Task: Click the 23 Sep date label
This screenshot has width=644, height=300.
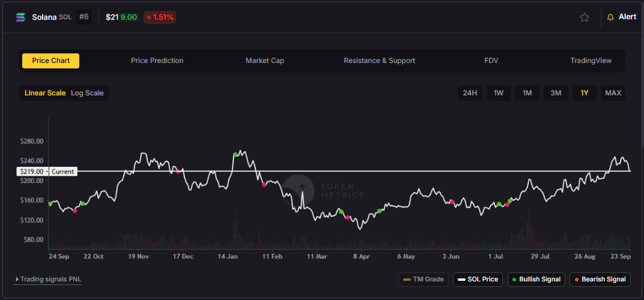Action: 621,256
